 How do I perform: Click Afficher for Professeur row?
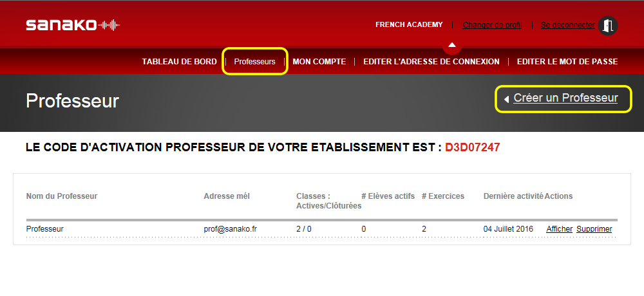(560, 229)
